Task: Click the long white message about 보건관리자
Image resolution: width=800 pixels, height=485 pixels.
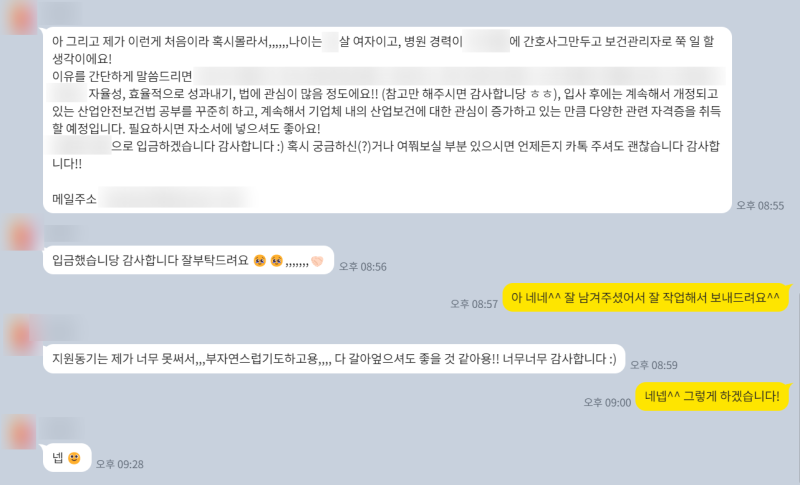Action: pyautogui.click(x=387, y=120)
